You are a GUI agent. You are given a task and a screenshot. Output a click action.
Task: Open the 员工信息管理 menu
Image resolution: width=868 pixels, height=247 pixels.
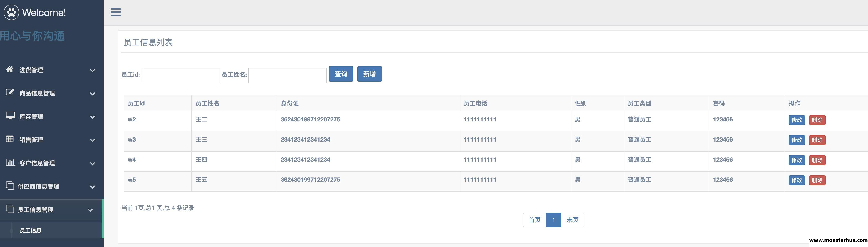click(51, 210)
